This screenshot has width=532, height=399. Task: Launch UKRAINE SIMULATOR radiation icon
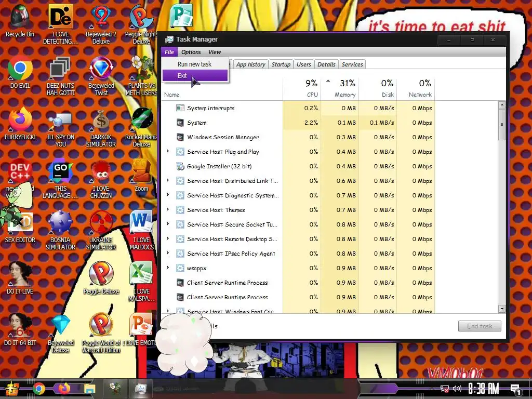(101, 230)
